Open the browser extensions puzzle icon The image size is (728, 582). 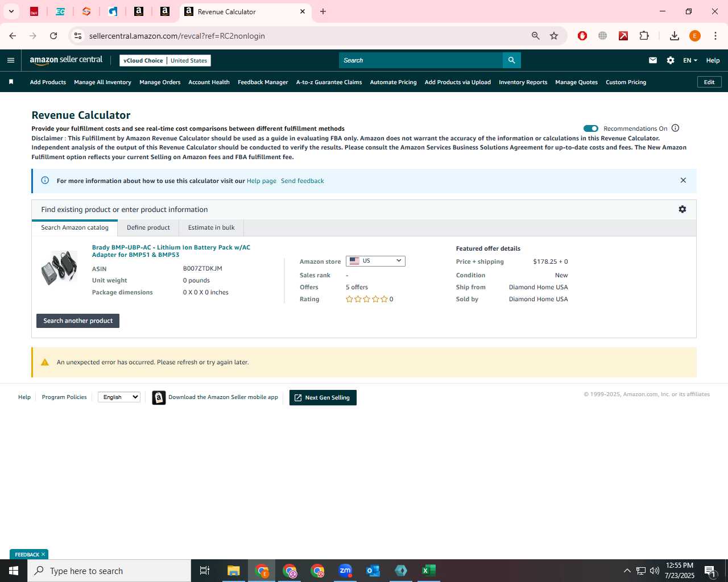coord(644,36)
